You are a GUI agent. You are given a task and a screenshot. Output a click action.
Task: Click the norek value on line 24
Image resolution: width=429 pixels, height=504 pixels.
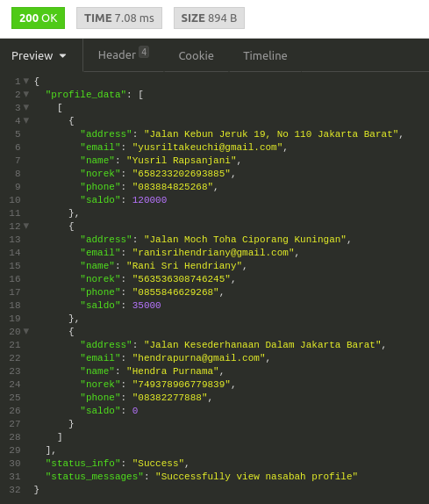tap(182, 385)
